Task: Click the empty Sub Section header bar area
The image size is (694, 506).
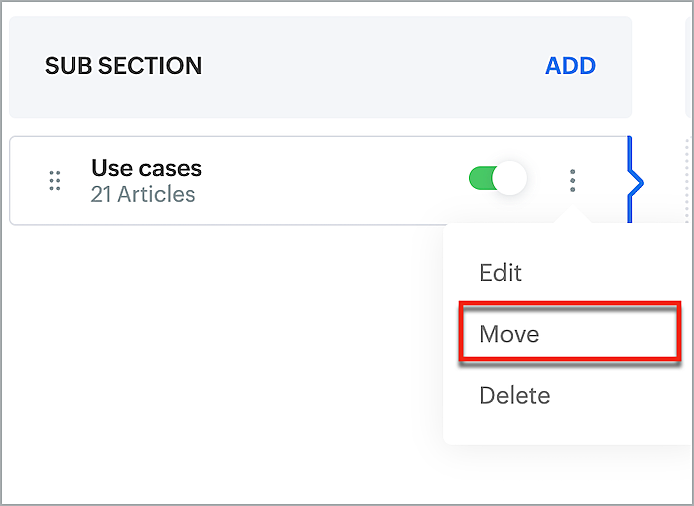Action: (370, 67)
